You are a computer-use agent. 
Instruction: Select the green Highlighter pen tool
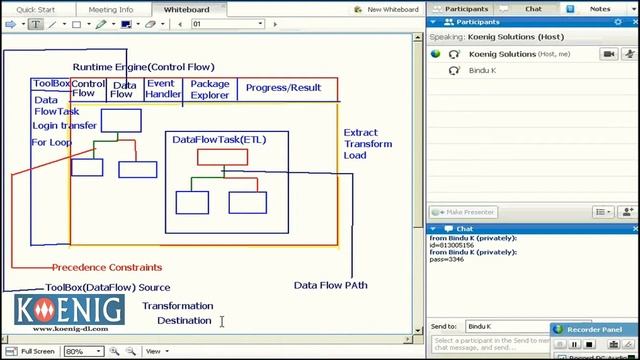coord(101,24)
